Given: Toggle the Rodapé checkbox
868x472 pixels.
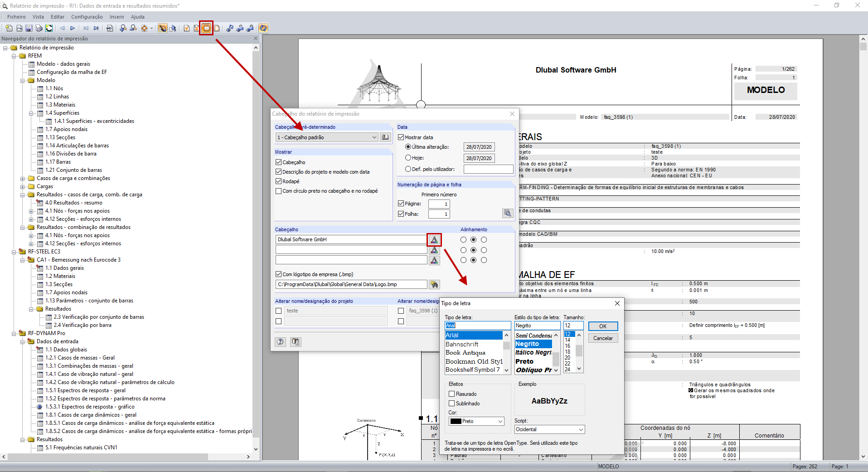Looking at the screenshot, I should tap(279, 181).
